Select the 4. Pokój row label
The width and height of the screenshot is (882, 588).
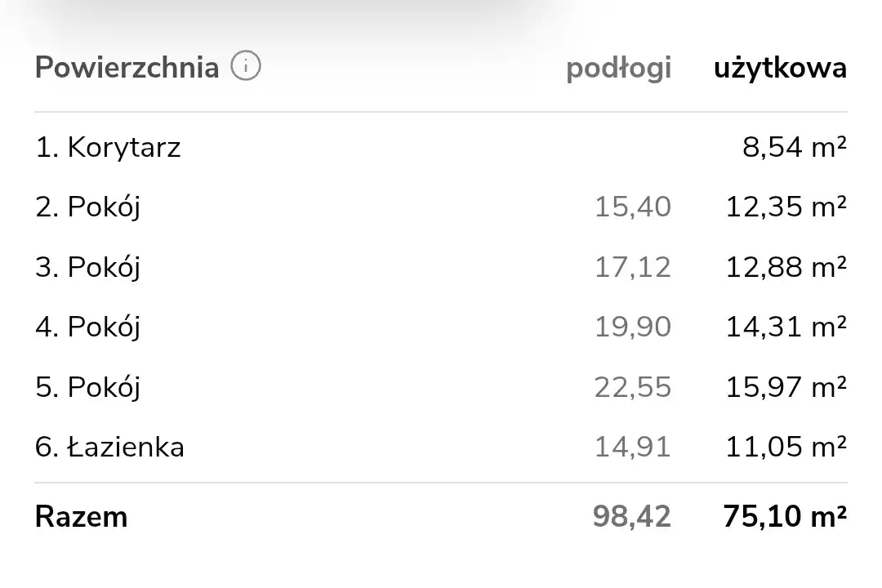point(87,327)
